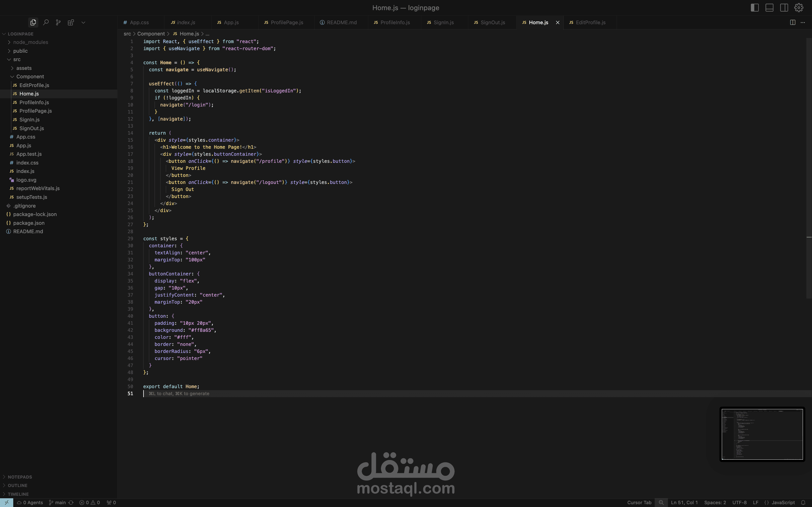Open the Source Control view icon
812x507 pixels.
[58, 23]
